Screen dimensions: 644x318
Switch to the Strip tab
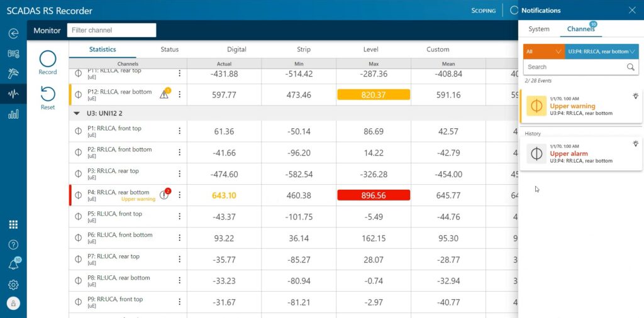pos(304,49)
